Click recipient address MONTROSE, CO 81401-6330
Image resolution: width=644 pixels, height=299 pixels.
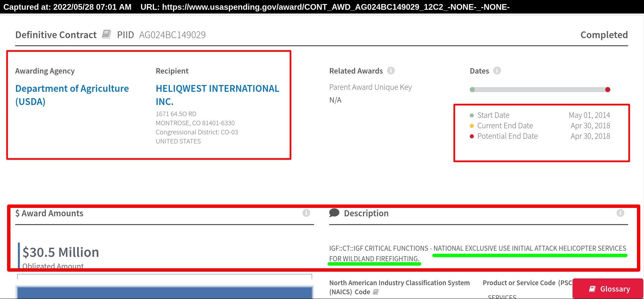[195, 123]
